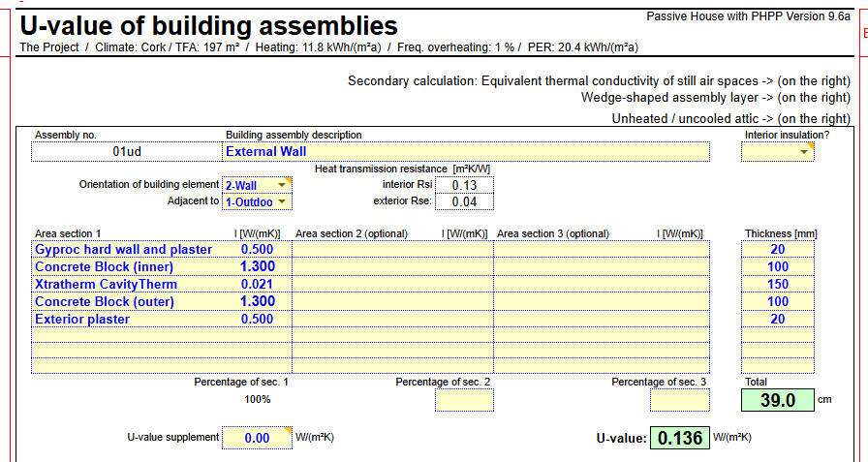Select Exterior plaster layer cell
Viewport: 868px width, 462px height.
127,320
